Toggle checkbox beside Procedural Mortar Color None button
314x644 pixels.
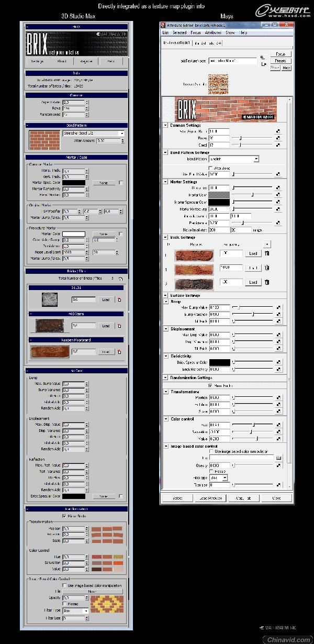click(x=121, y=234)
